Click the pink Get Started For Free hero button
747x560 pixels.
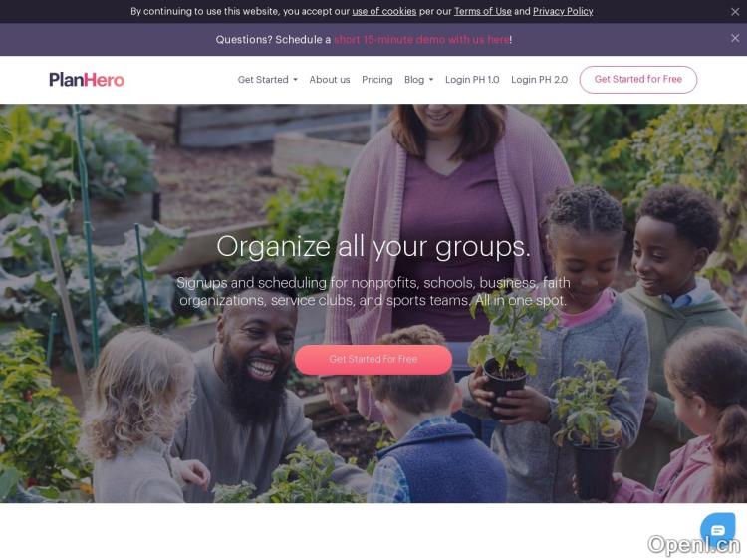373,359
